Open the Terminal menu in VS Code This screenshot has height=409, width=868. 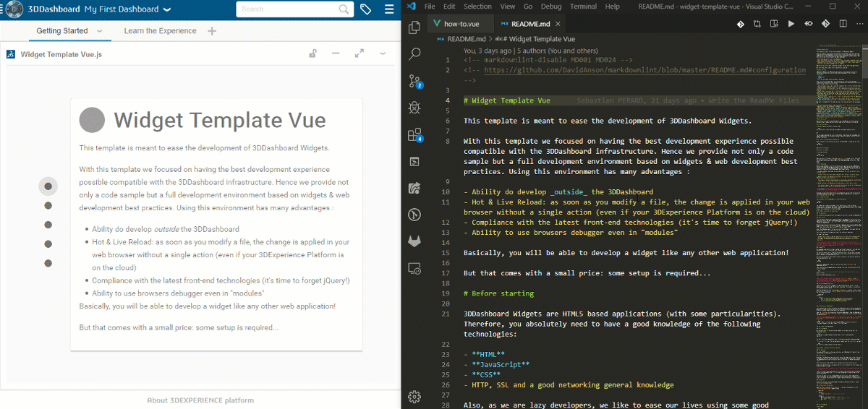[x=584, y=7]
